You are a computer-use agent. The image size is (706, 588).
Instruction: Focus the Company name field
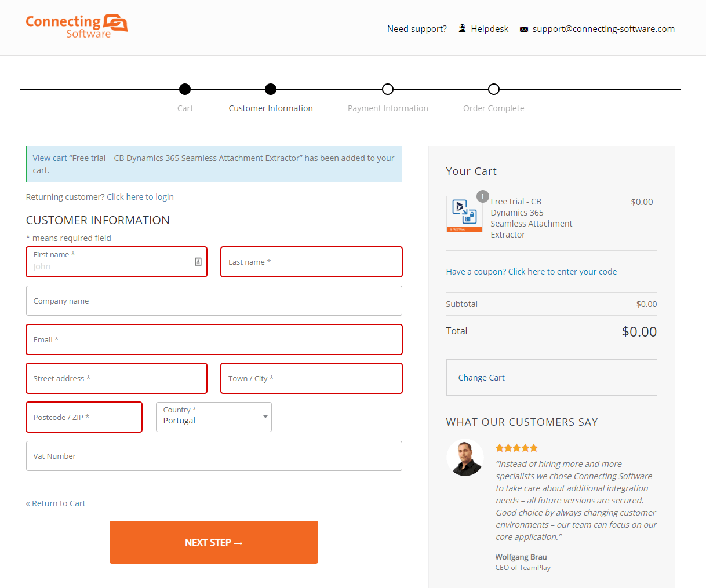[x=214, y=301]
